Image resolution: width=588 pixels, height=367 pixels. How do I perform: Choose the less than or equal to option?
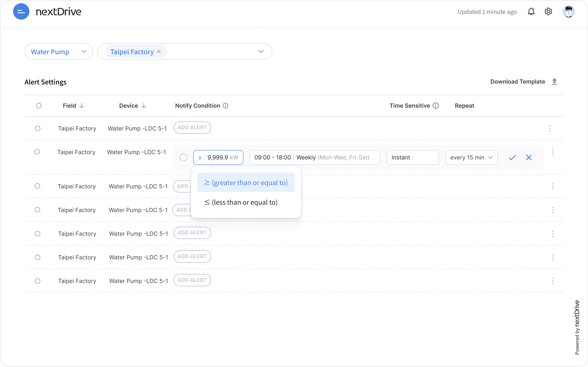click(241, 202)
